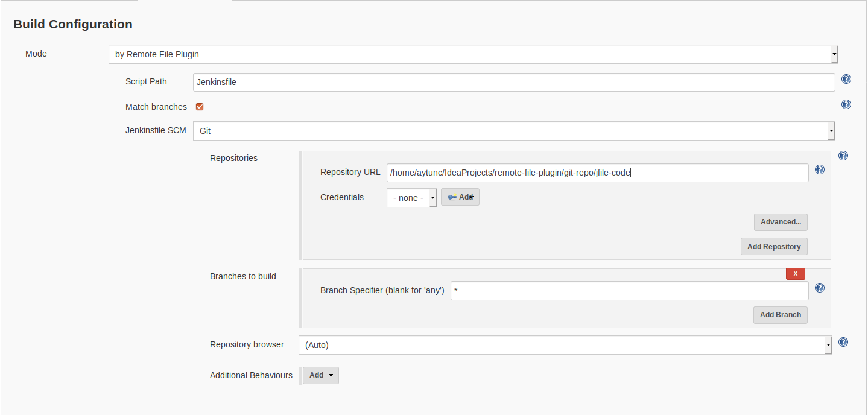Open the Repository browser dropdown
This screenshot has height=415, width=868.
tap(565, 345)
